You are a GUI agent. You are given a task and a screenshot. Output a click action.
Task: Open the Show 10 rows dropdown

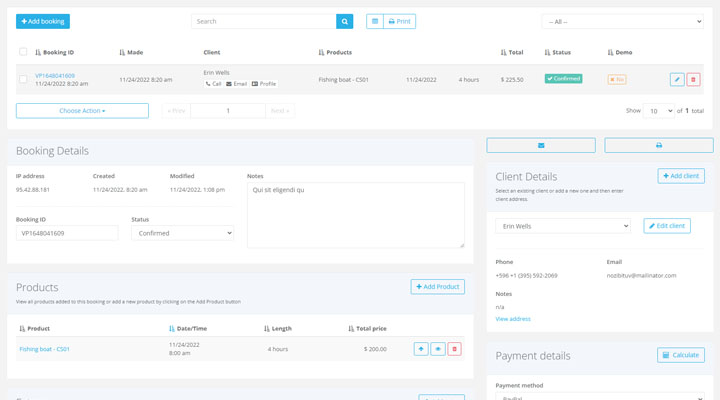point(658,111)
